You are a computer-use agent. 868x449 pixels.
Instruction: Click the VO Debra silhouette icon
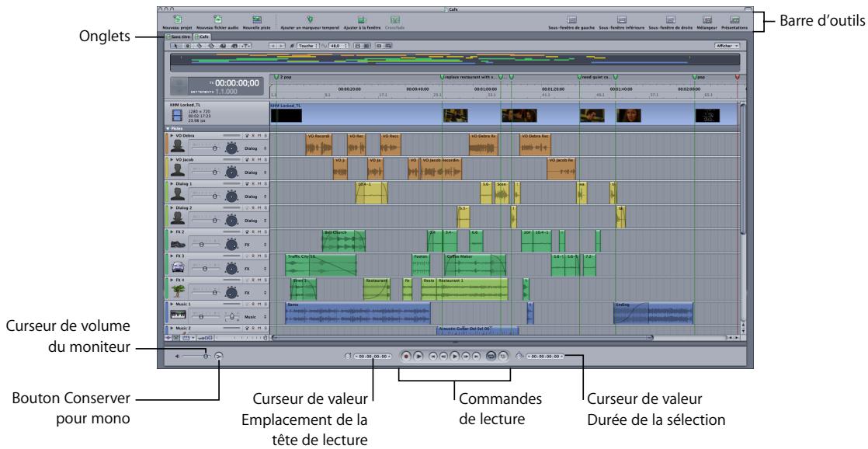coord(178,147)
